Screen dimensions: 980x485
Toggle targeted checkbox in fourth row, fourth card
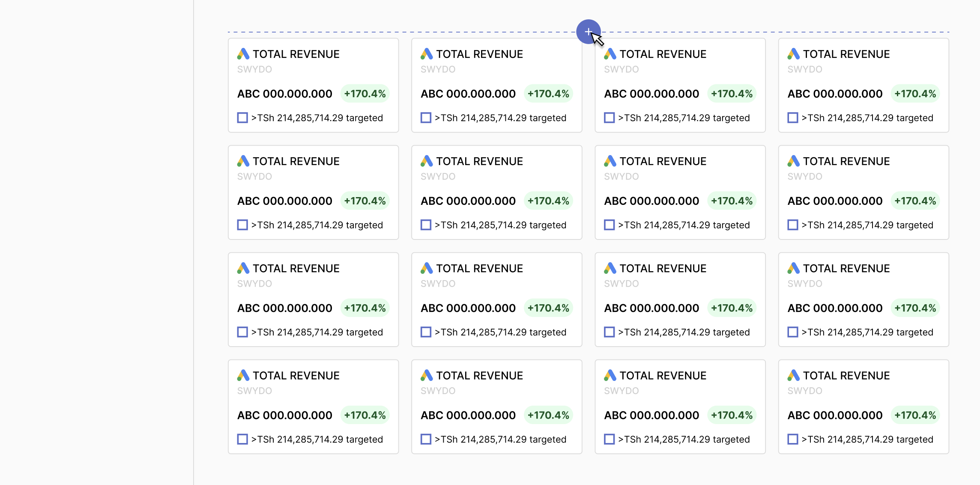793,439
